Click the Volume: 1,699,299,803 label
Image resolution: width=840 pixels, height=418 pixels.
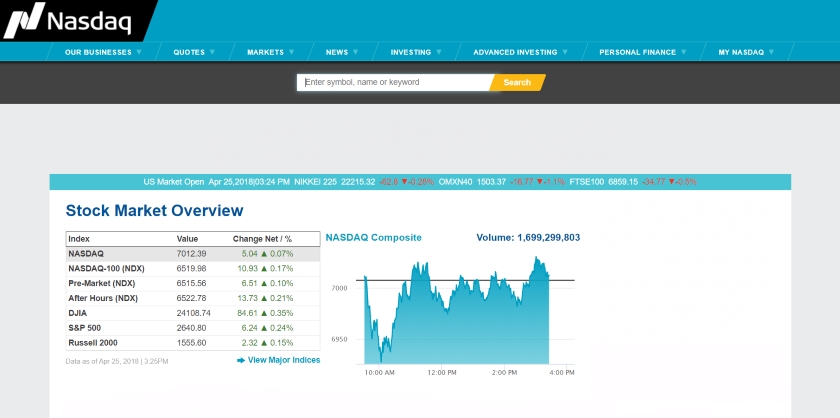pyautogui.click(x=528, y=237)
